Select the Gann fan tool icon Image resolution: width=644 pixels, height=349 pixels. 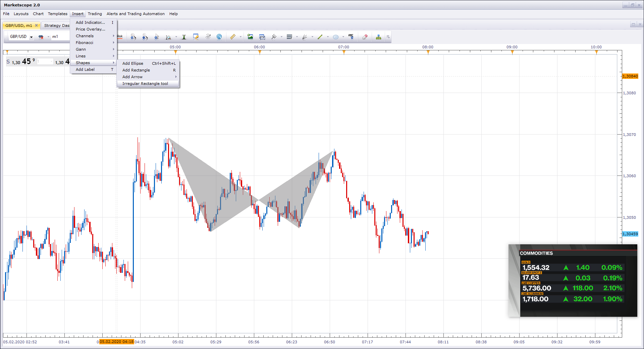[x=305, y=37]
